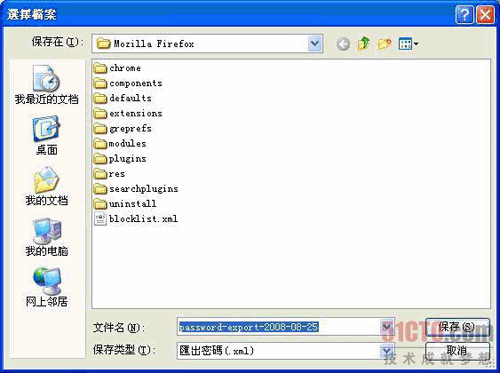Open 网上邻居 in the places bar

click(x=46, y=288)
